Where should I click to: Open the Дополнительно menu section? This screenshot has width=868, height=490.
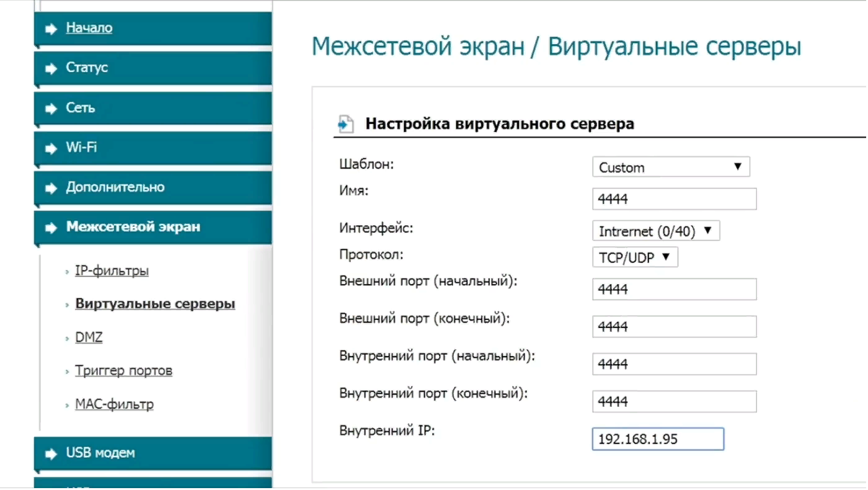[x=153, y=187]
